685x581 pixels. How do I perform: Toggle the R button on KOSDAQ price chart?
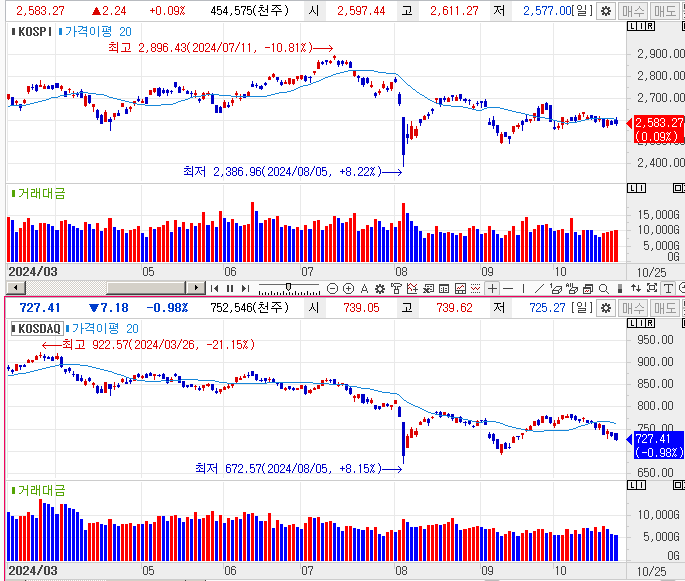coord(650,323)
